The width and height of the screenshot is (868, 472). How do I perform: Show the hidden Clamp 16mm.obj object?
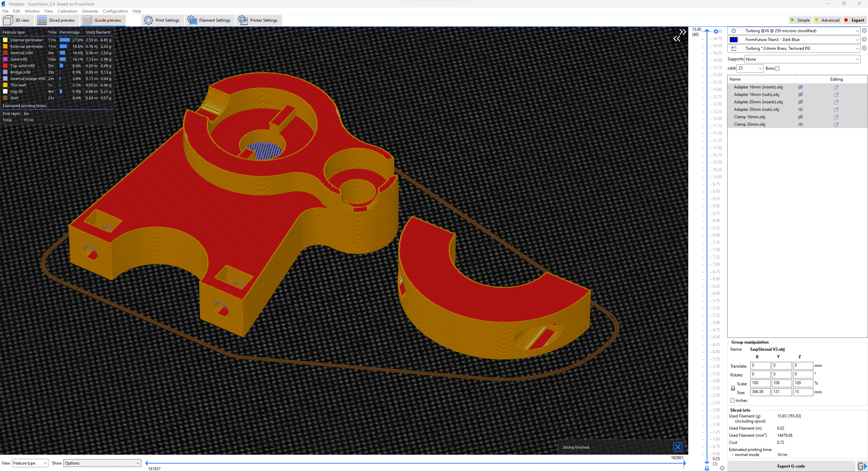click(x=800, y=117)
